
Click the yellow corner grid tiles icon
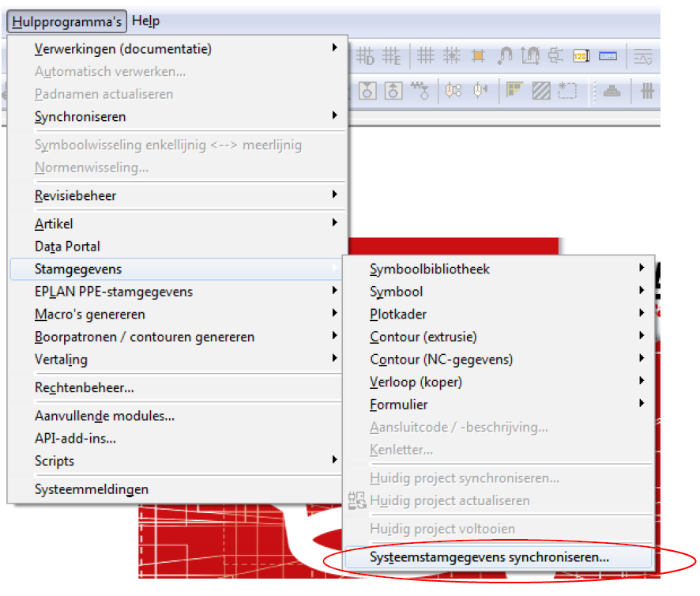pos(514,90)
